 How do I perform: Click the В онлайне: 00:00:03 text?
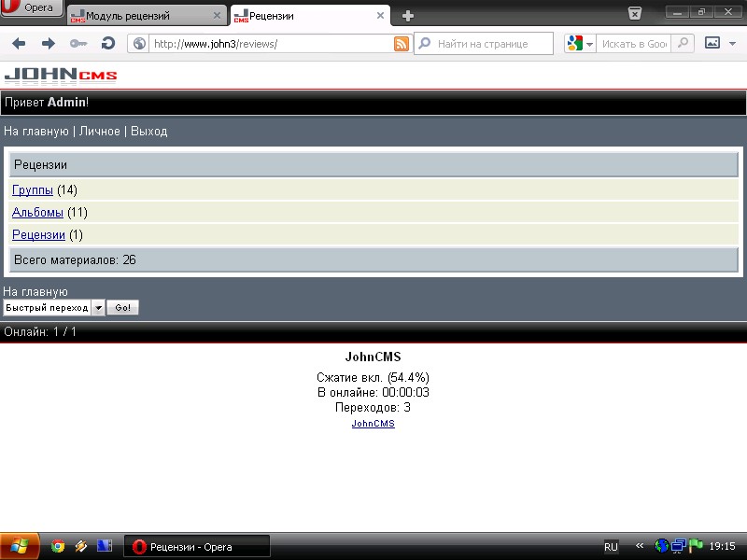coord(373,392)
